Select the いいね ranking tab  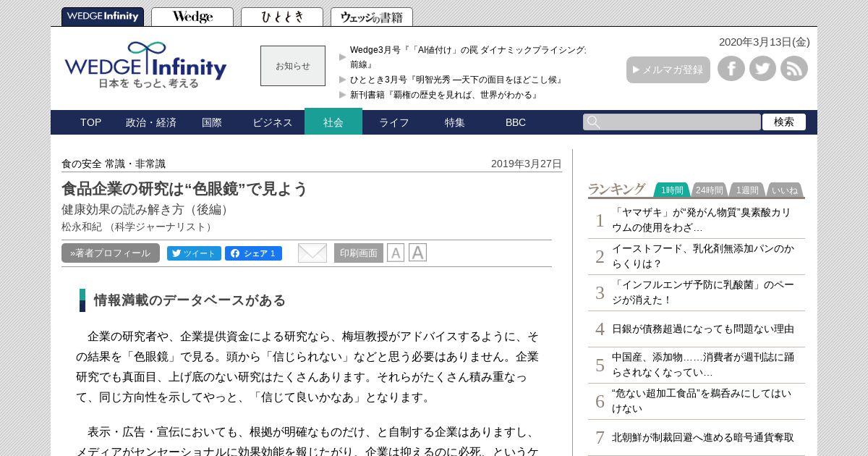pos(785,190)
